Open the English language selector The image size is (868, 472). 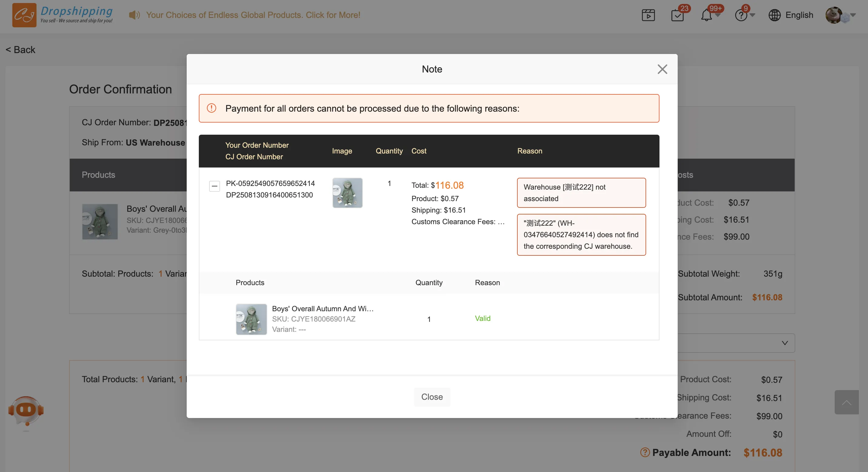(x=799, y=15)
